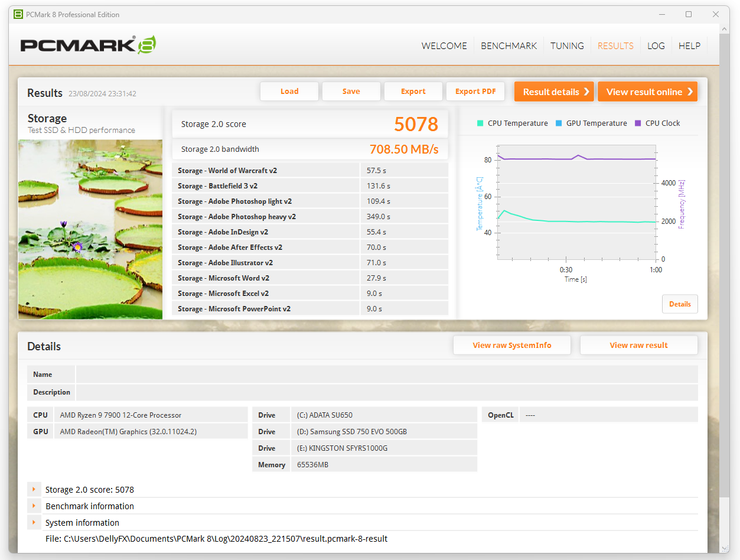
Task: Click the bandwidth value 708.50 MB/s
Action: click(x=404, y=149)
